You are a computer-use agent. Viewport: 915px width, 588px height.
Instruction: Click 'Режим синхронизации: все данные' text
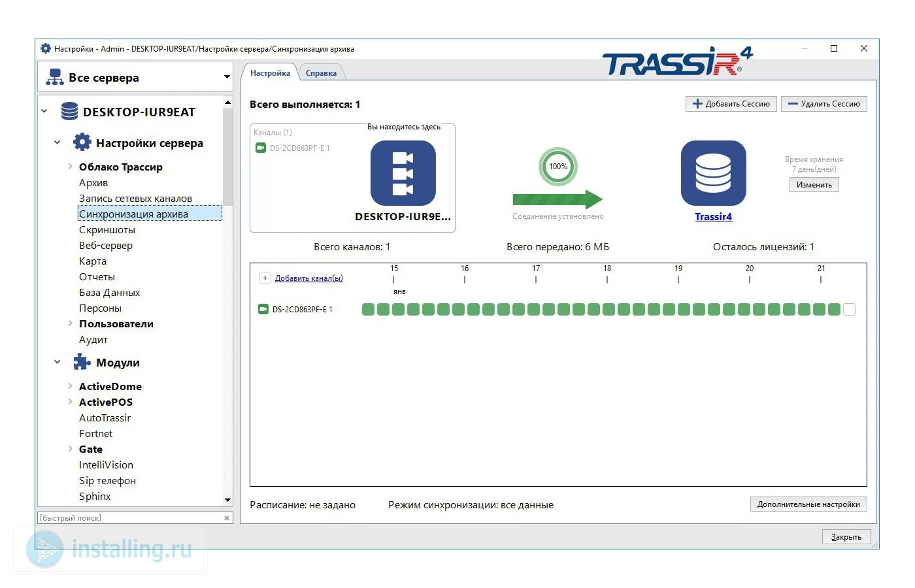coord(471,505)
